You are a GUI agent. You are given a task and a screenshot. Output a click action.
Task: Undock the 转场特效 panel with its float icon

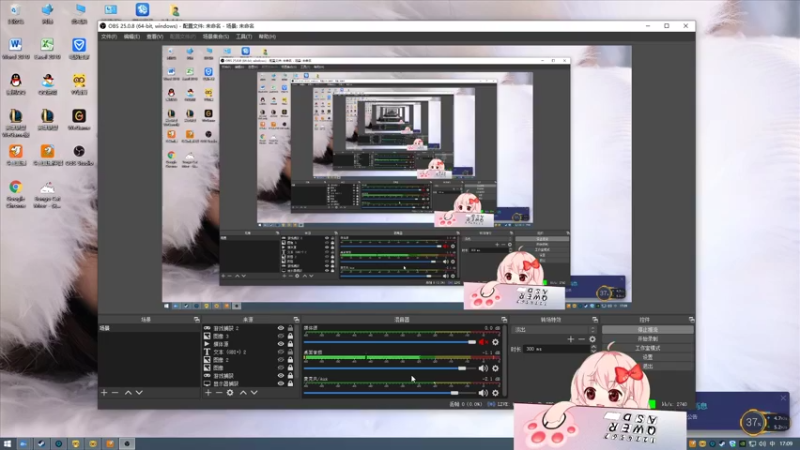point(595,320)
